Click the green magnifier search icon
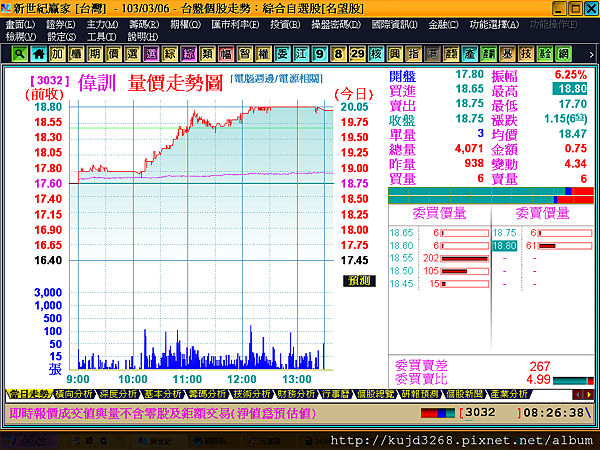Screen dimensions: 600x450 point(20,54)
